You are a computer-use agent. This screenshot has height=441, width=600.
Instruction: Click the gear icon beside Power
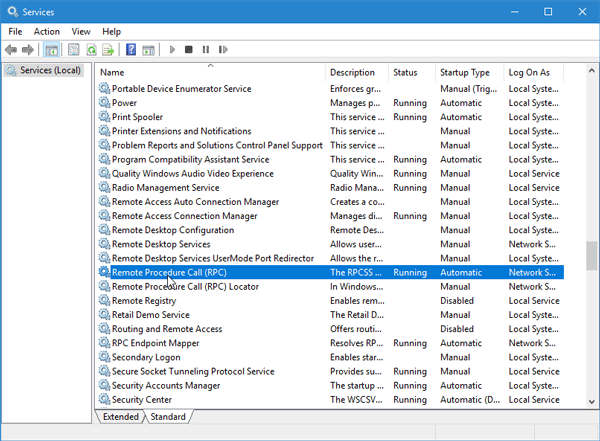coord(104,102)
